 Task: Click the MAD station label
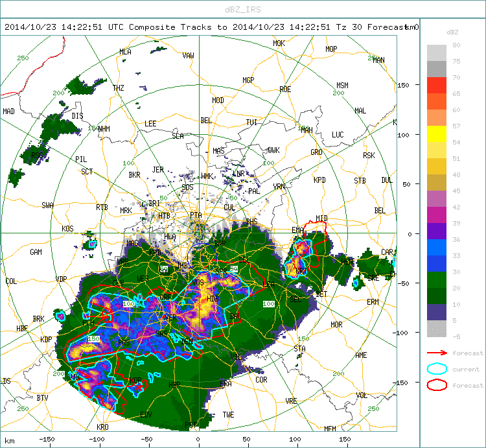pyautogui.click(x=8, y=112)
